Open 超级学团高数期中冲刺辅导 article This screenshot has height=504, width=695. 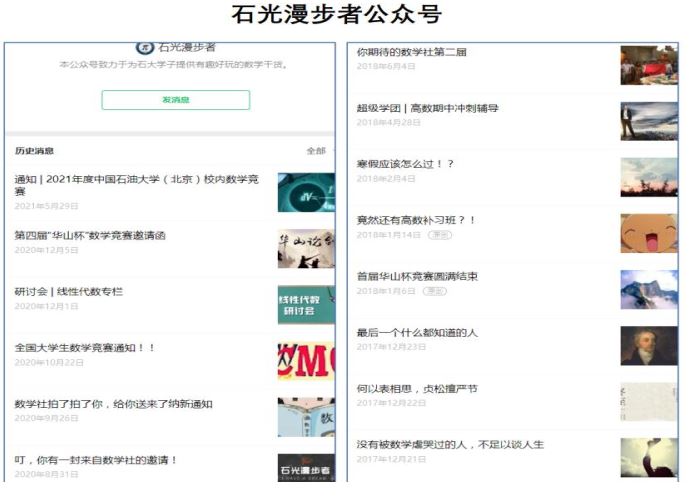click(427, 108)
